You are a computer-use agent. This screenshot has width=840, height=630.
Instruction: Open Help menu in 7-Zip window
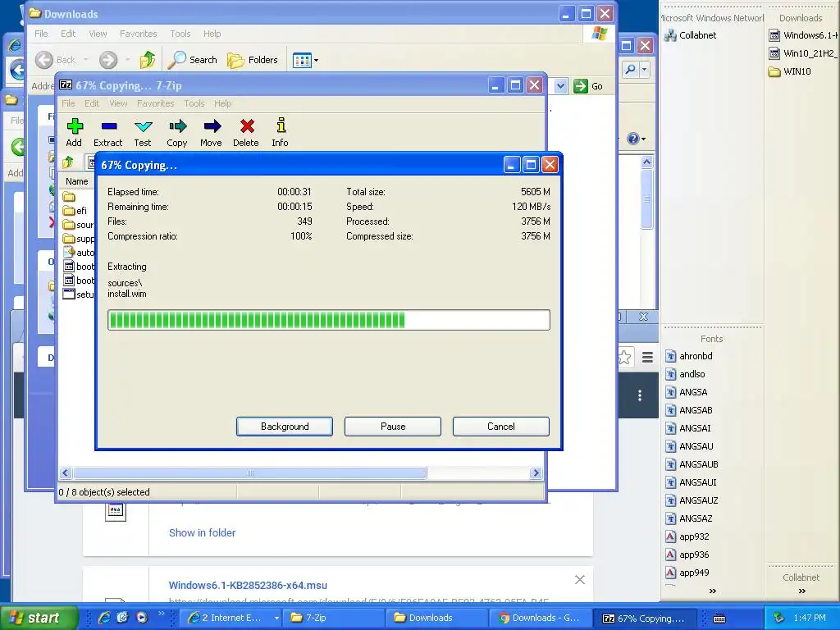[x=222, y=103]
